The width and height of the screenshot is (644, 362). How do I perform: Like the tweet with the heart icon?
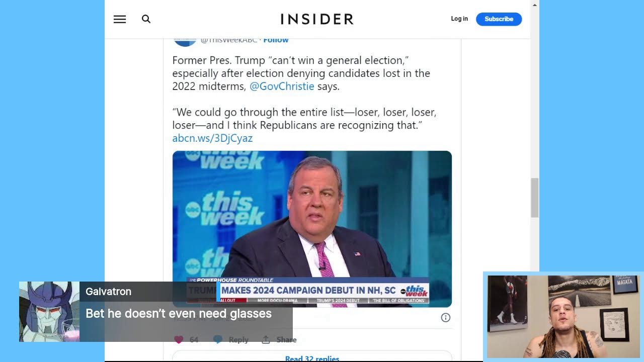pos(179,340)
